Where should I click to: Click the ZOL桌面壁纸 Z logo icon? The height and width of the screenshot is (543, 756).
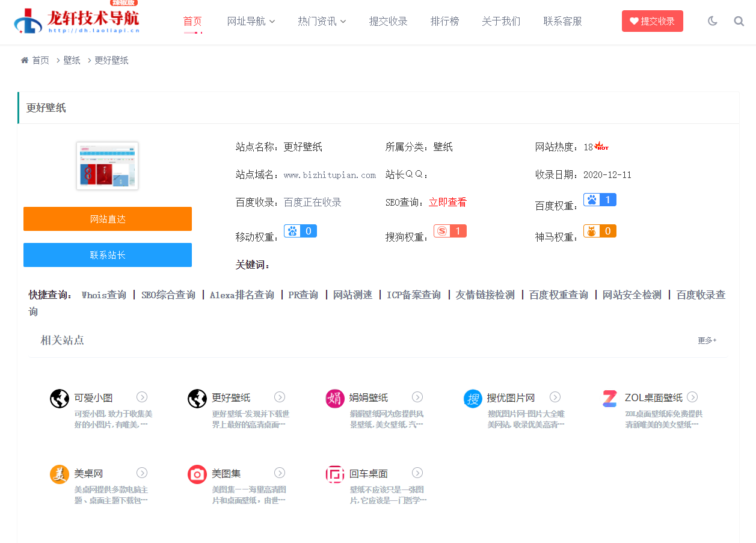(610, 398)
